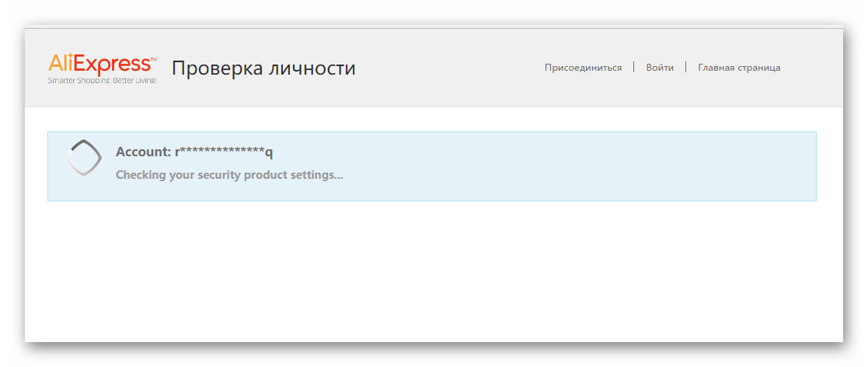Click the orange Ali part of logo
Viewport: 868px width, 367px height.
tap(63, 64)
